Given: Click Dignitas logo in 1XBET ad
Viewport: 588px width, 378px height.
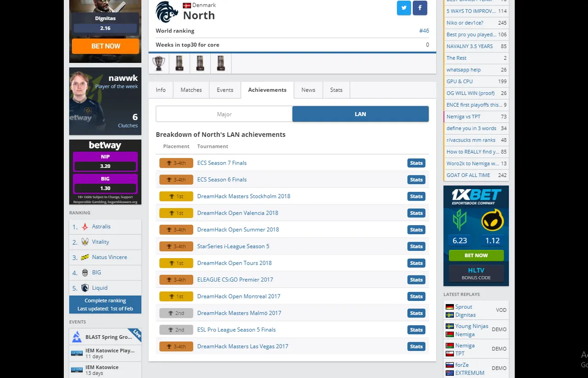Looking at the screenshot, I should 492,221.
